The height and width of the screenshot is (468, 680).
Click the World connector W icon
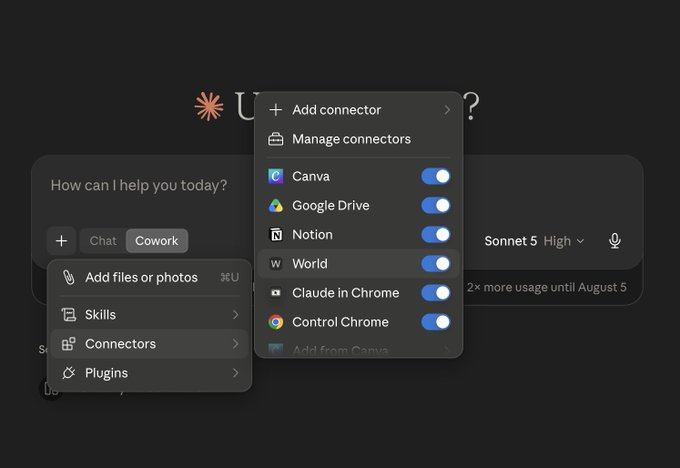[x=276, y=264]
